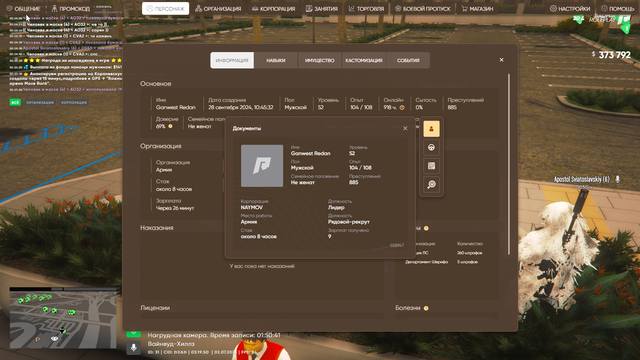640x360 pixels.
Task: Click the yellow info icon above the fines table
Action: click(x=426, y=228)
